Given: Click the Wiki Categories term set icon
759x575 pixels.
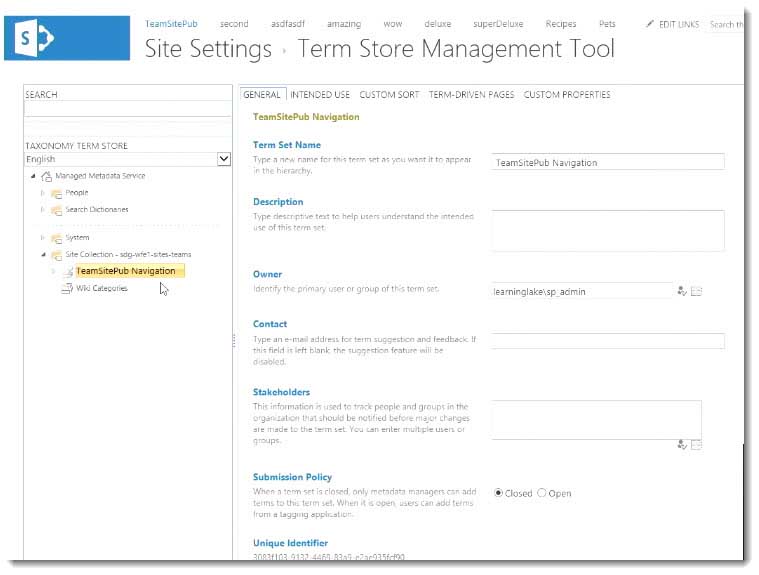Looking at the screenshot, I should 67,288.
